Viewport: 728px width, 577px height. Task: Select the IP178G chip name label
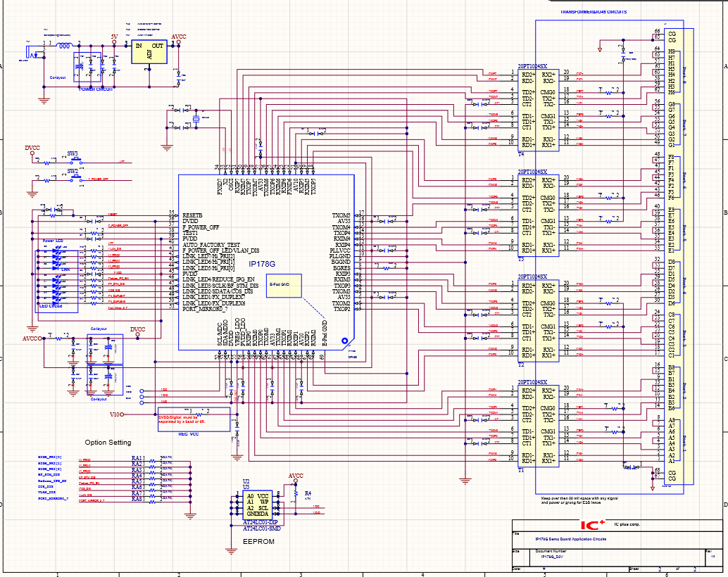tap(262, 264)
